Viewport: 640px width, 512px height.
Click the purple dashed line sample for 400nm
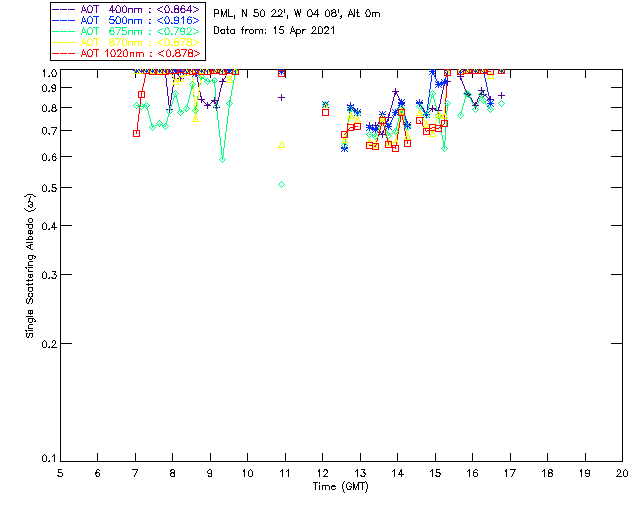click(x=66, y=9)
